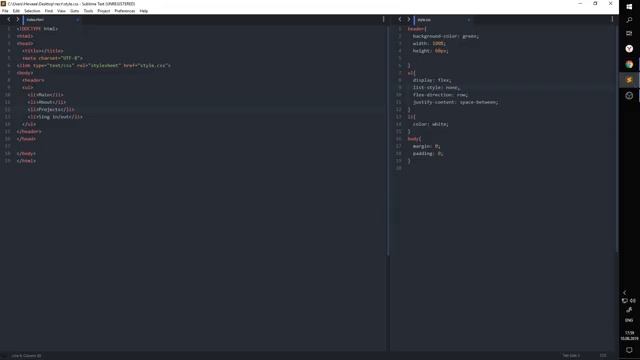Select the style.css tab
Screen dimensions: 640x360
pos(443,20)
